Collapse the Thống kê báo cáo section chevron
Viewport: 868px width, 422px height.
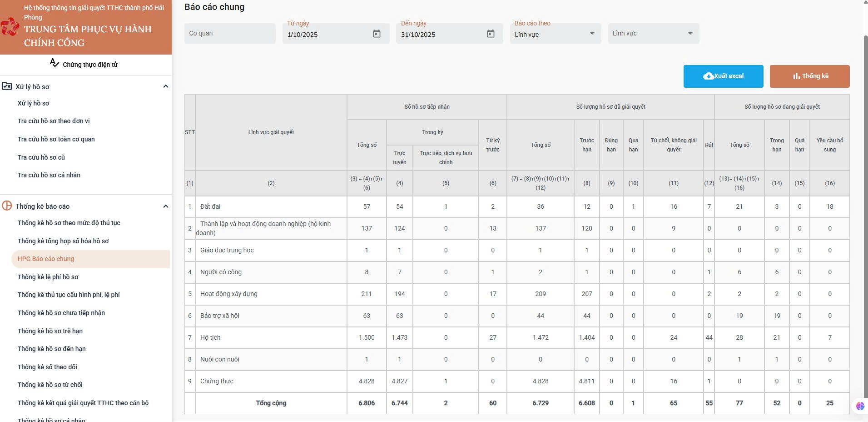point(166,206)
